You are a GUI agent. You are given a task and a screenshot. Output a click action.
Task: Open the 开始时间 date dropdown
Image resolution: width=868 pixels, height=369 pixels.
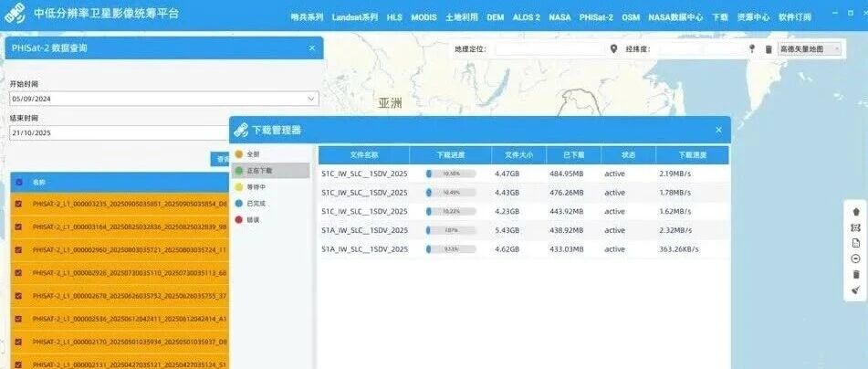[164, 99]
